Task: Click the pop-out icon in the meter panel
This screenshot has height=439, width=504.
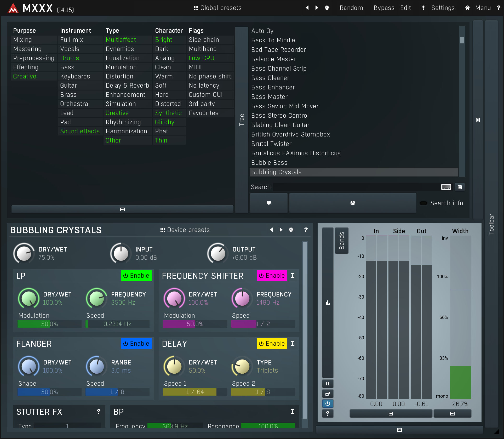Action: click(328, 394)
